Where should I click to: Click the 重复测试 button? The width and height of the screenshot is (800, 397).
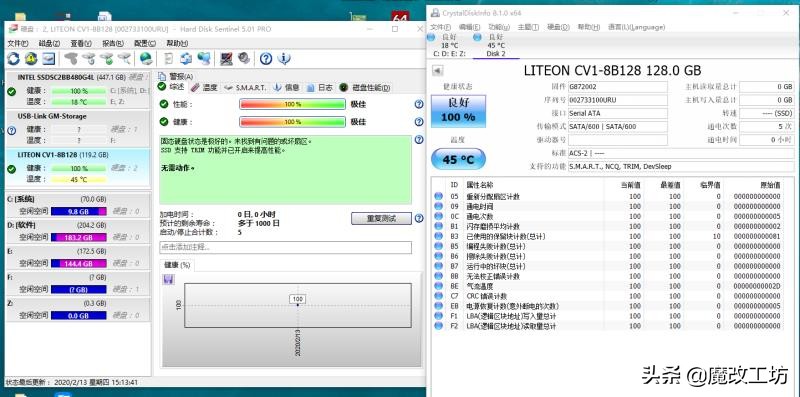coord(381,218)
